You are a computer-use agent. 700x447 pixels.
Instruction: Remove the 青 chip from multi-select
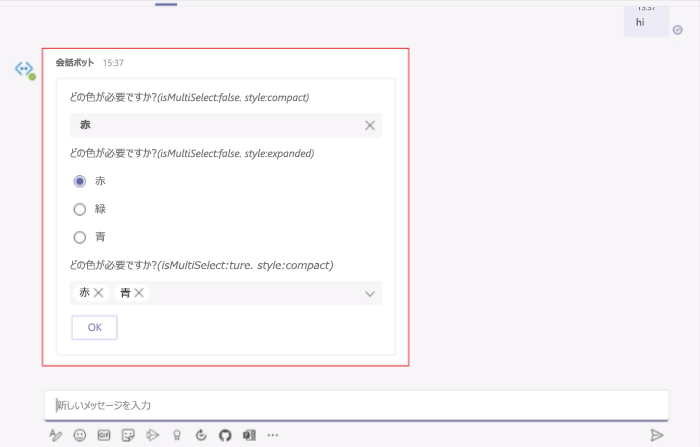139,292
